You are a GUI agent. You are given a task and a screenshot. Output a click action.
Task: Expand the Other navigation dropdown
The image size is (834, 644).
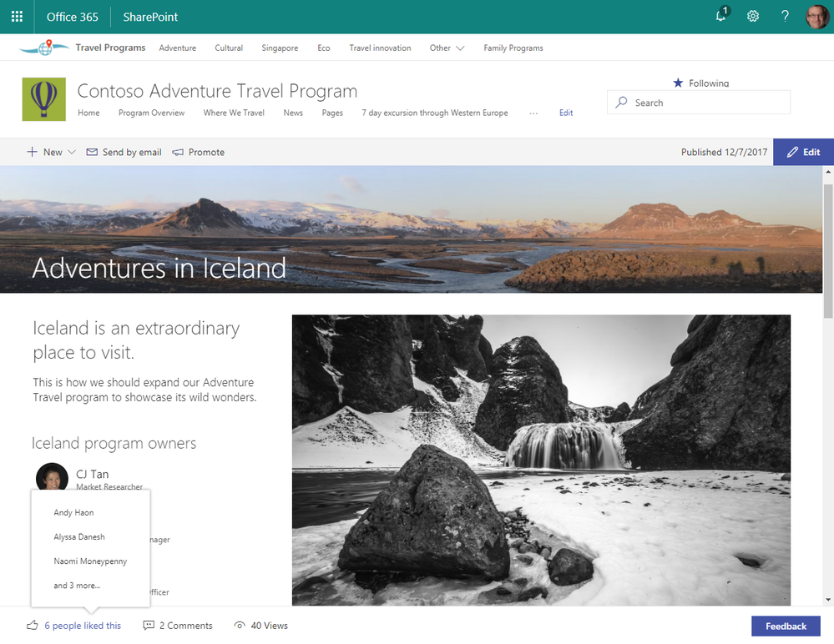[447, 48]
